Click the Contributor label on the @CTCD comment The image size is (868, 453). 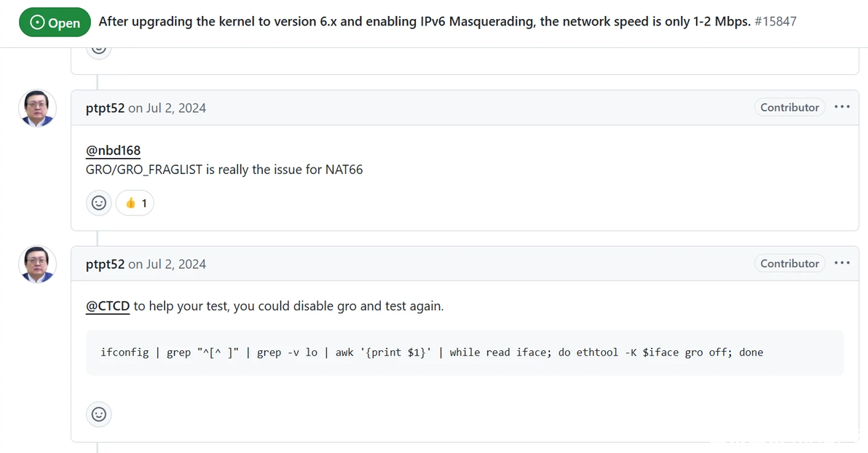(x=789, y=264)
